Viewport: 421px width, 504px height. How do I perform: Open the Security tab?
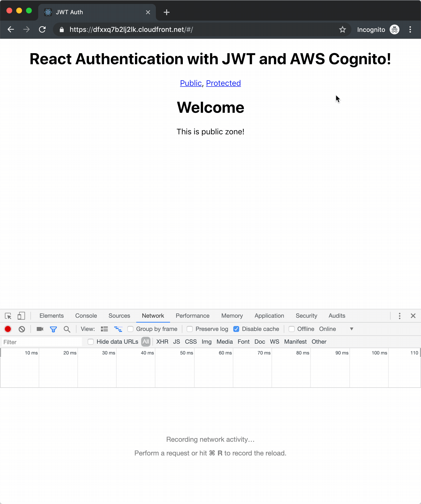pyautogui.click(x=306, y=316)
